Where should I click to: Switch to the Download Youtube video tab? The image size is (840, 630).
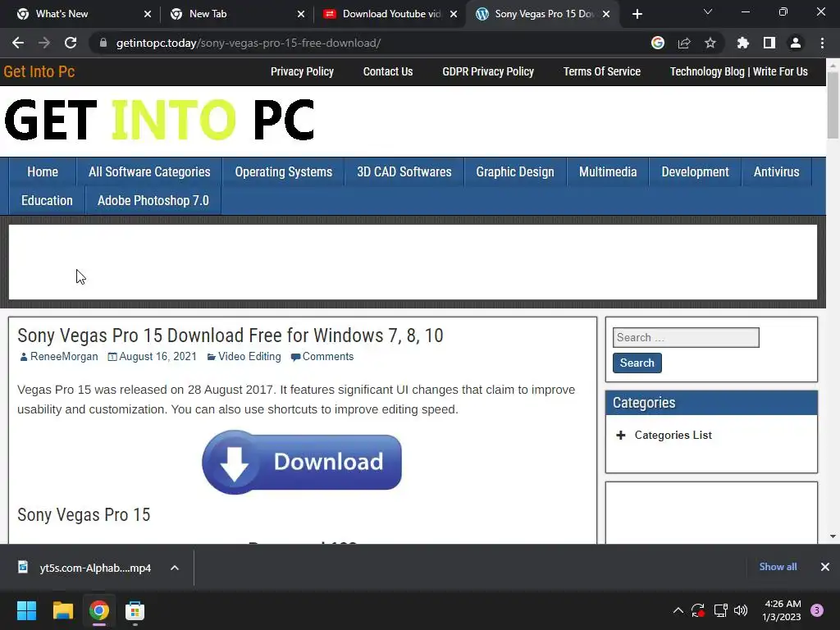[x=391, y=14]
